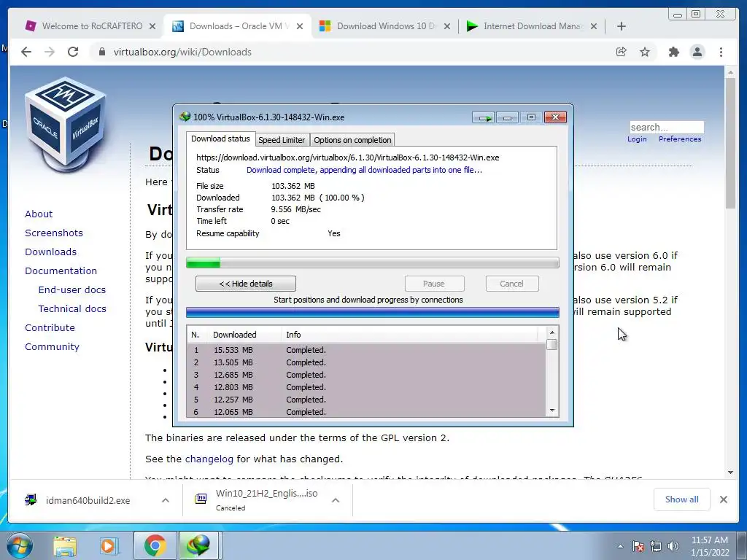Click the VirtualBox cube logo
This screenshot has width=747, height=560.
pos(65,125)
